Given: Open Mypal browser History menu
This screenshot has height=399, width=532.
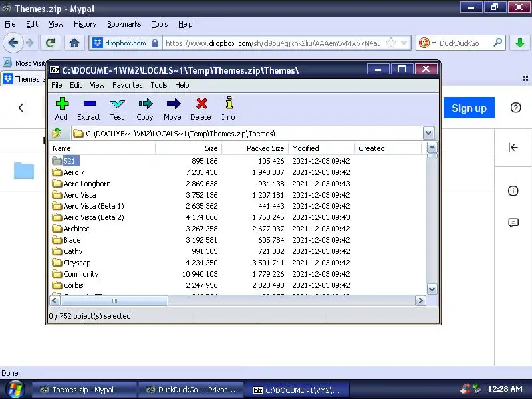Looking at the screenshot, I should 85,24.
